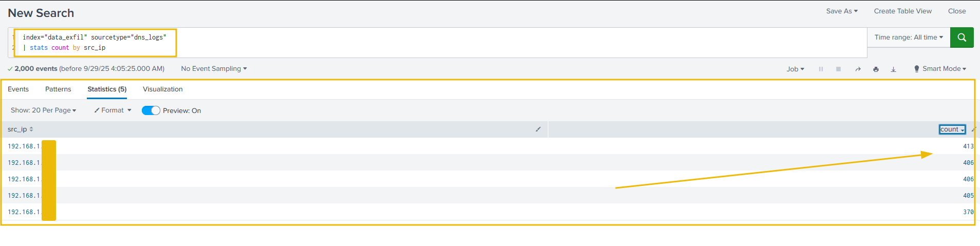Image resolution: width=980 pixels, height=246 pixels.
Task: Print the search results
Action: click(x=876, y=69)
